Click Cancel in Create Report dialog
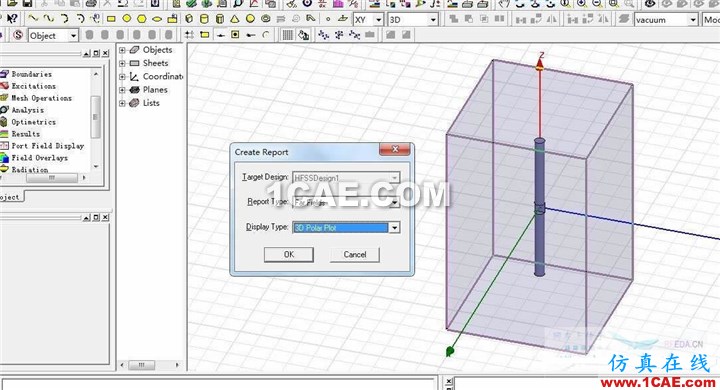This screenshot has width=720, height=390. coord(355,254)
